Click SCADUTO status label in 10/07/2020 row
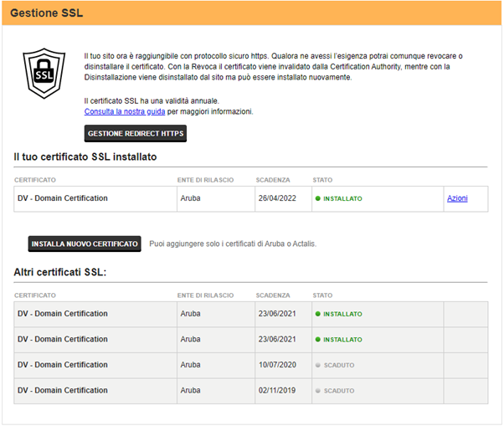 pyautogui.click(x=339, y=365)
